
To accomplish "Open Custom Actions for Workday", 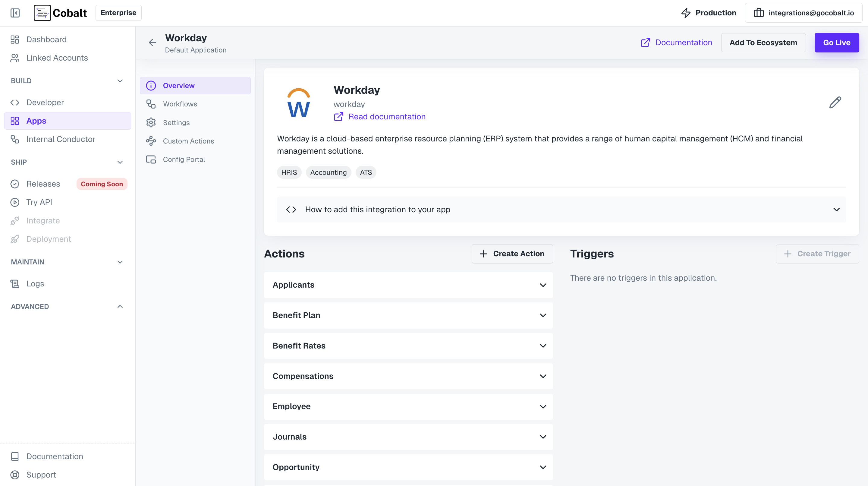I will coord(188,141).
